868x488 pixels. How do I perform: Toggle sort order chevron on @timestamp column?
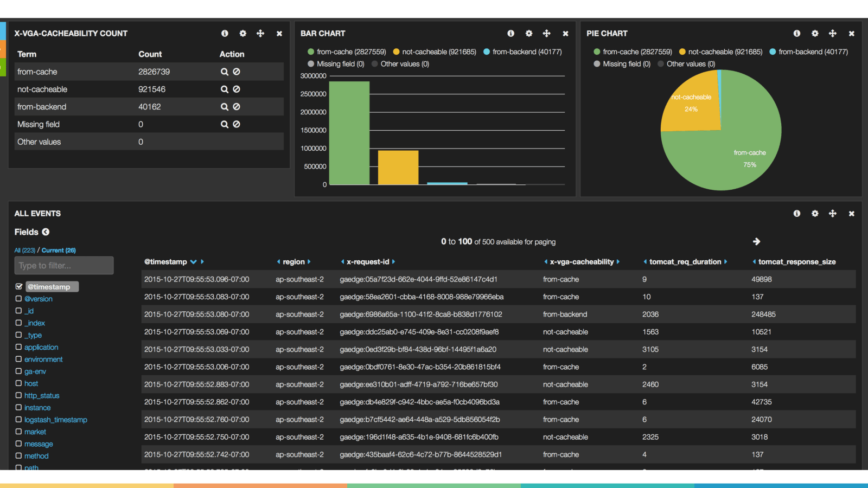coord(194,262)
